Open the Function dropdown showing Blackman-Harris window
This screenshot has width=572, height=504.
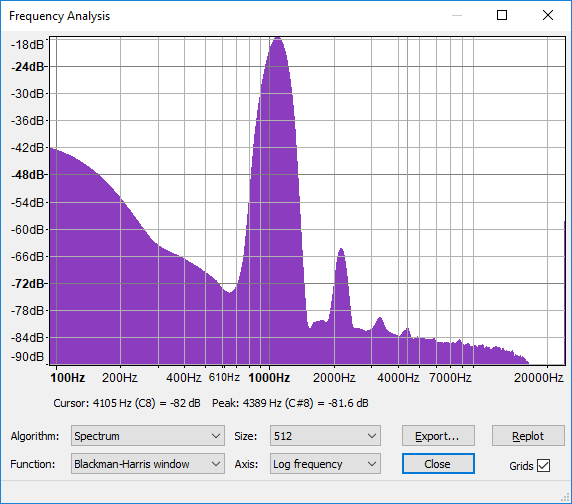coord(148,464)
